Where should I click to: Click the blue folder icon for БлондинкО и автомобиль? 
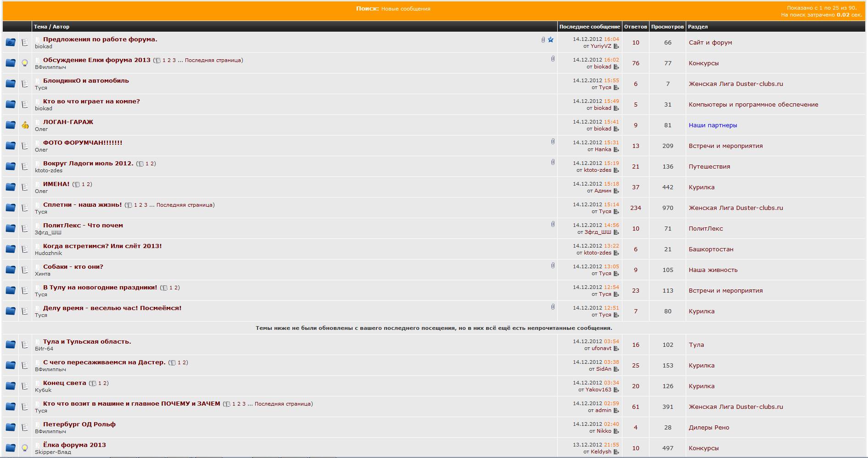click(x=11, y=84)
